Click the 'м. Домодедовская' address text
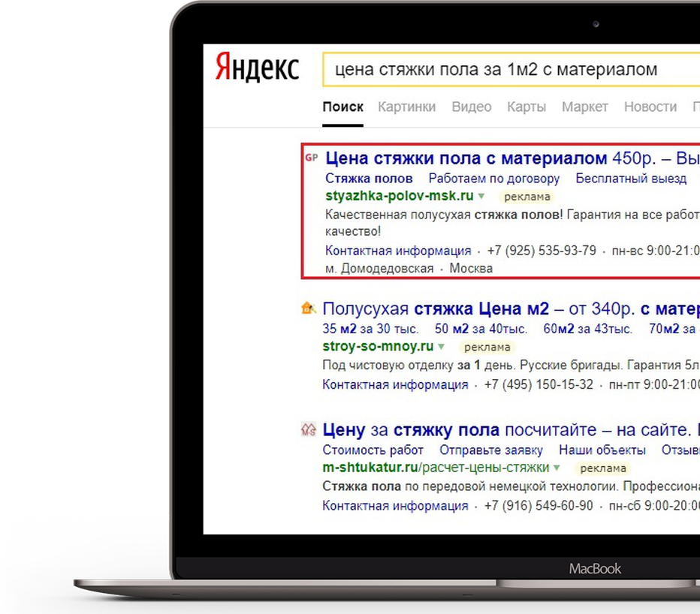 pos(379,268)
